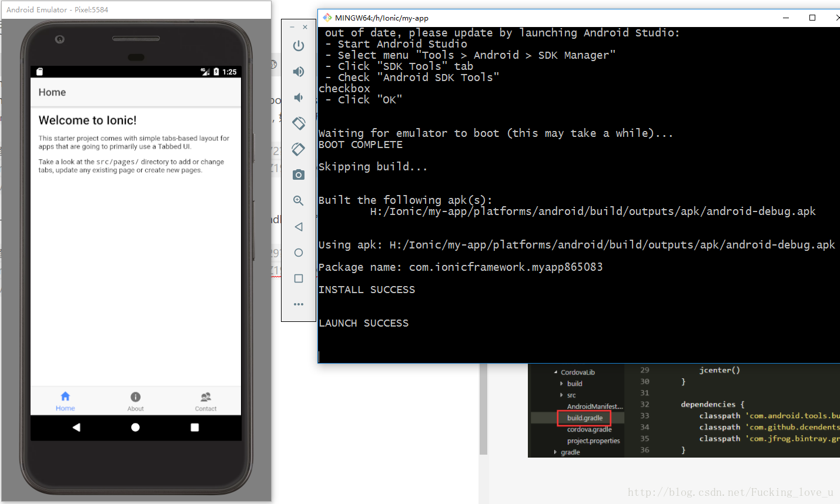The image size is (840, 504).
Task: Click emulator toolbar Home circle icon
Action: [x=299, y=253]
